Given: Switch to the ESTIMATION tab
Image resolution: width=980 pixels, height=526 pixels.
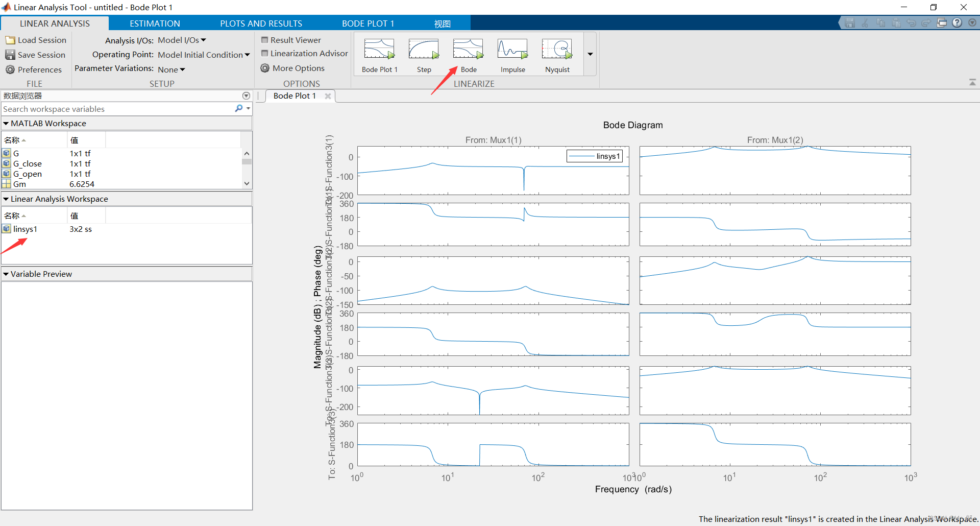Looking at the screenshot, I should click(155, 23).
